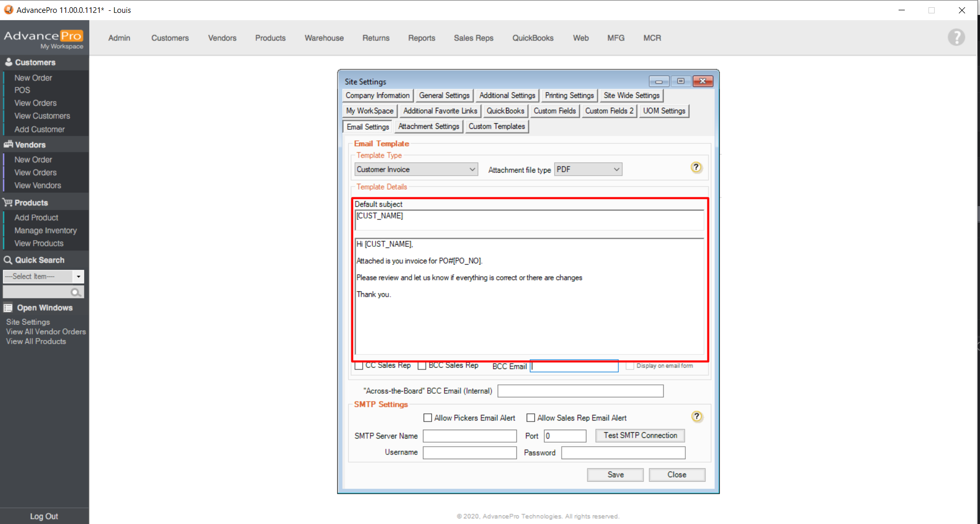This screenshot has width=980, height=524.
Task: Open the Template Type dropdown
Action: [416, 170]
